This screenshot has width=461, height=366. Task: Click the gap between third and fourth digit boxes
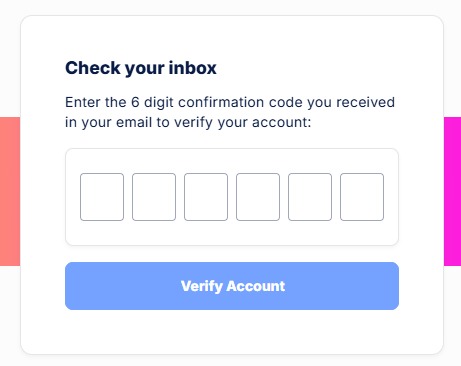point(232,197)
